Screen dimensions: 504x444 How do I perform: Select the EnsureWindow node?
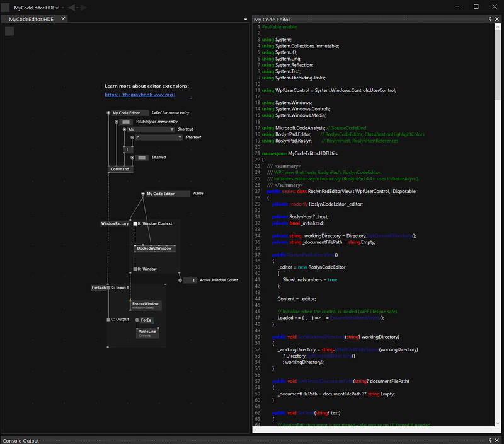pyautogui.click(x=145, y=305)
